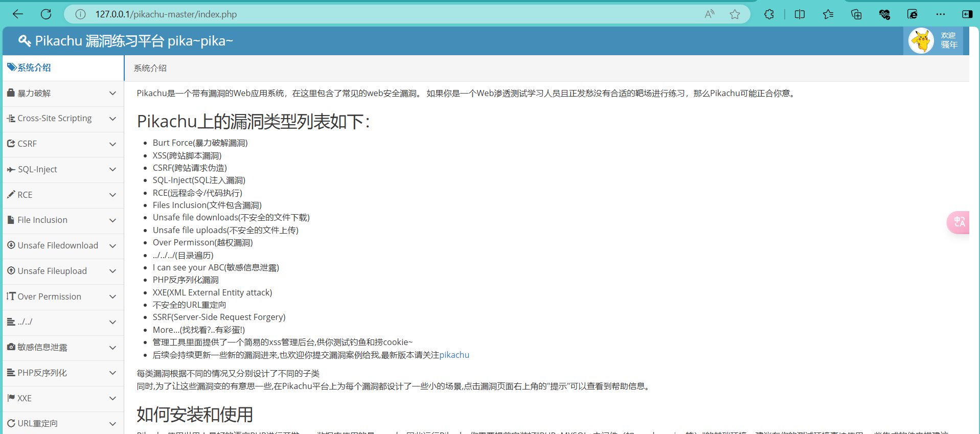Open the Cross-Site Scripting menu item
This screenshot has height=434, width=980.
click(63, 119)
